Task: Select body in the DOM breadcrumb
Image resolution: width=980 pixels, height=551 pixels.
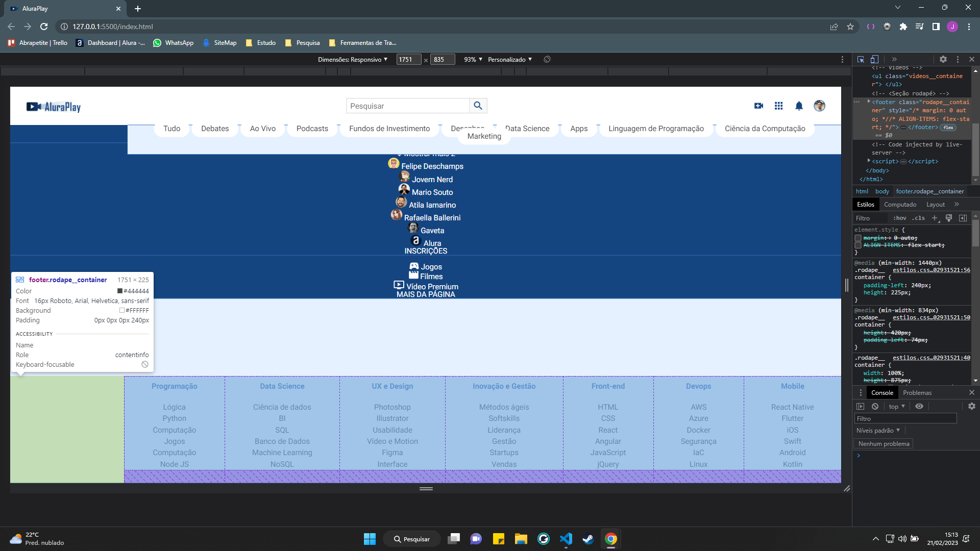Action: [x=882, y=191]
